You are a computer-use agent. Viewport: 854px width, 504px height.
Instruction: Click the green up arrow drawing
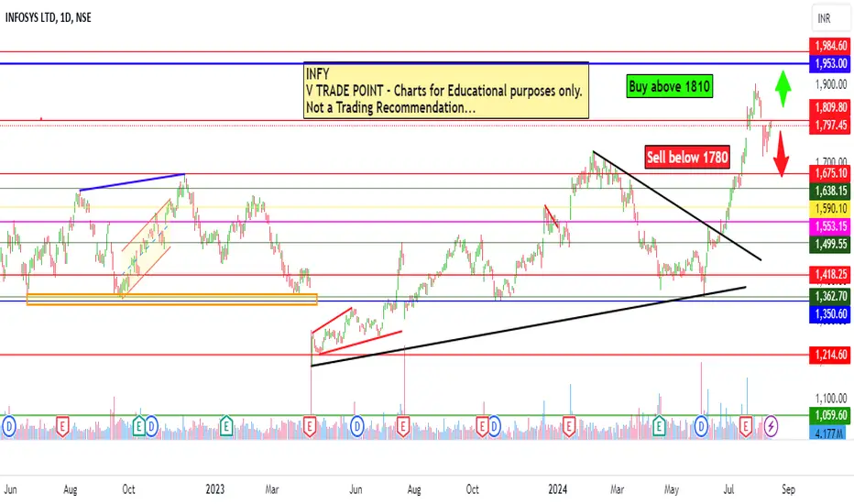coord(783,88)
